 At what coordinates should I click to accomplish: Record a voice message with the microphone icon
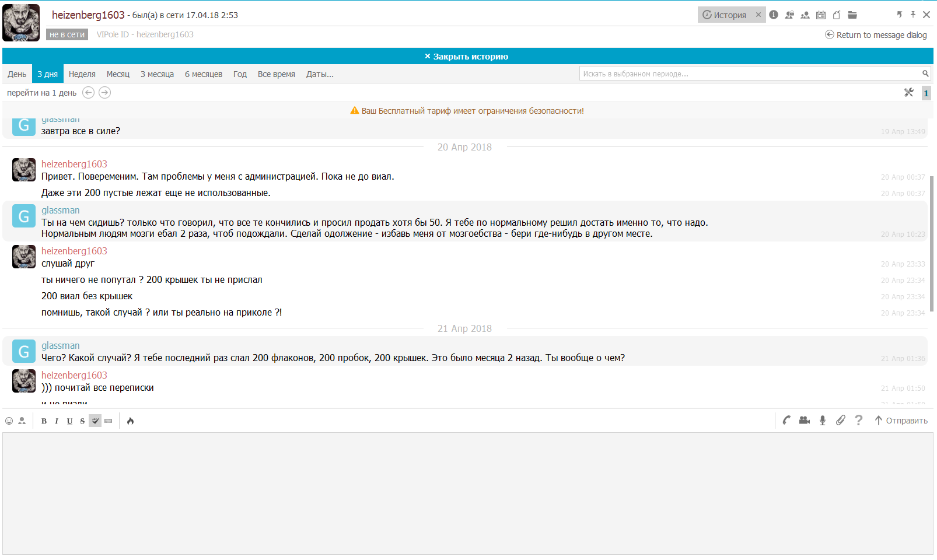[x=823, y=421]
